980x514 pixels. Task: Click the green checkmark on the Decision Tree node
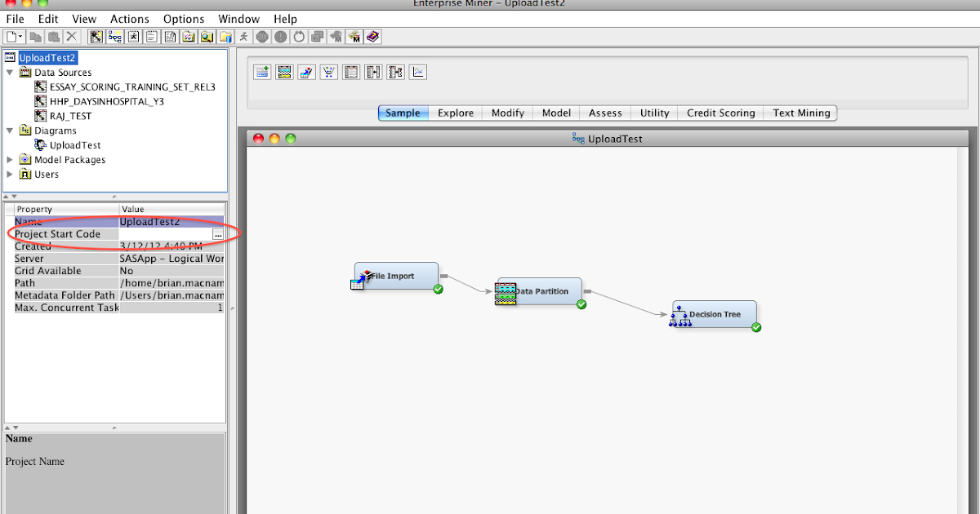pyautogui.click(x=755, y=326)
